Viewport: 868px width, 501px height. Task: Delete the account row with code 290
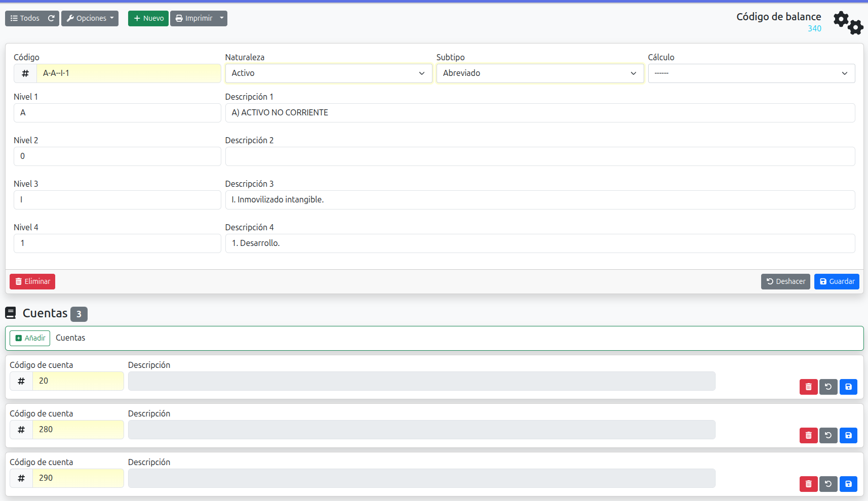point(808,484)
